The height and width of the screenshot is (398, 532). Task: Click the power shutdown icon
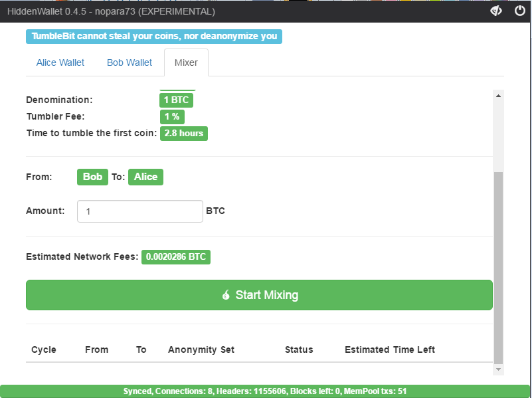tap(520, 11)
